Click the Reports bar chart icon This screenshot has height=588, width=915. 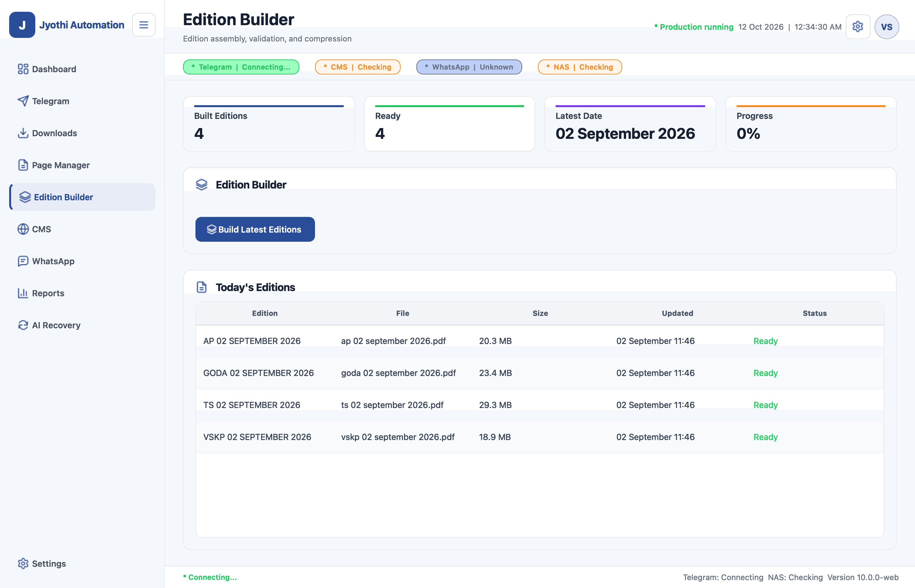23,293
